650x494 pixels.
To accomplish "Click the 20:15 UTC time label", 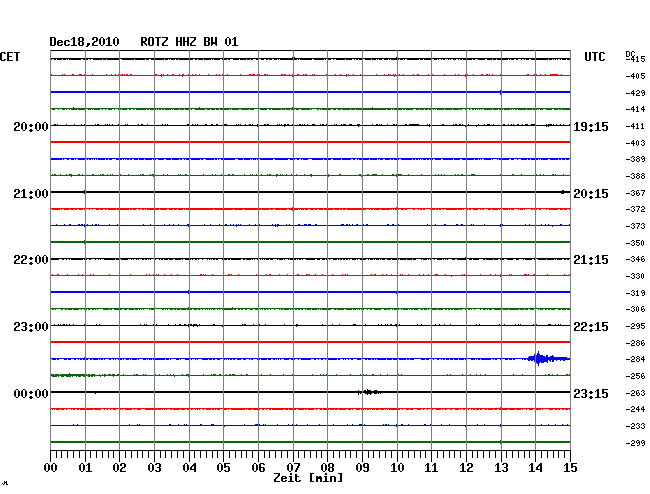I will [x=591, y=194].
